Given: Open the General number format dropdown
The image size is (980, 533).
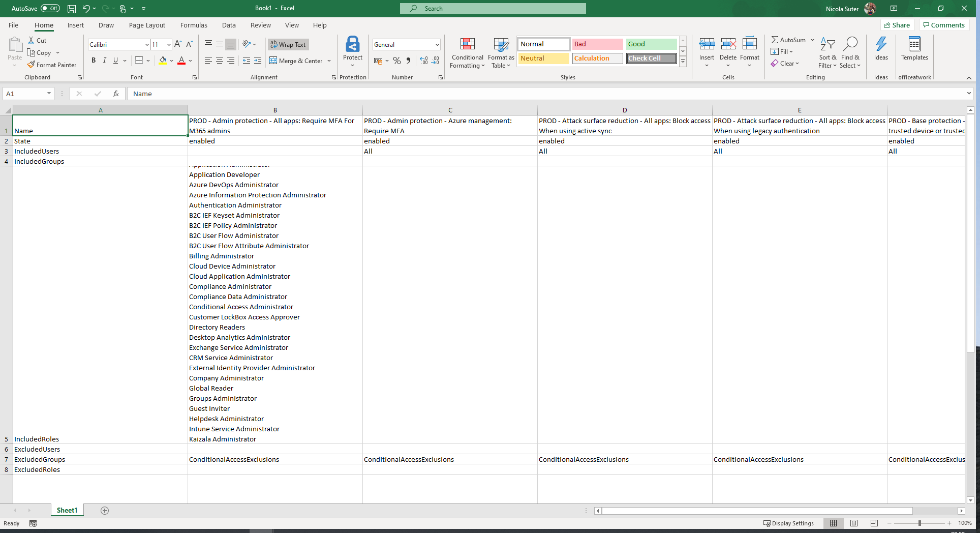Looking at the screenshot, I should [437, 45].
